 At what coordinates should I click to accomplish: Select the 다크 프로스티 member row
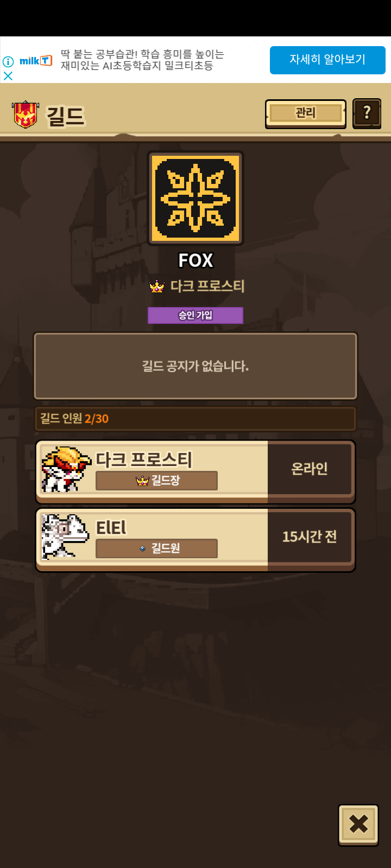coord(195,471)
